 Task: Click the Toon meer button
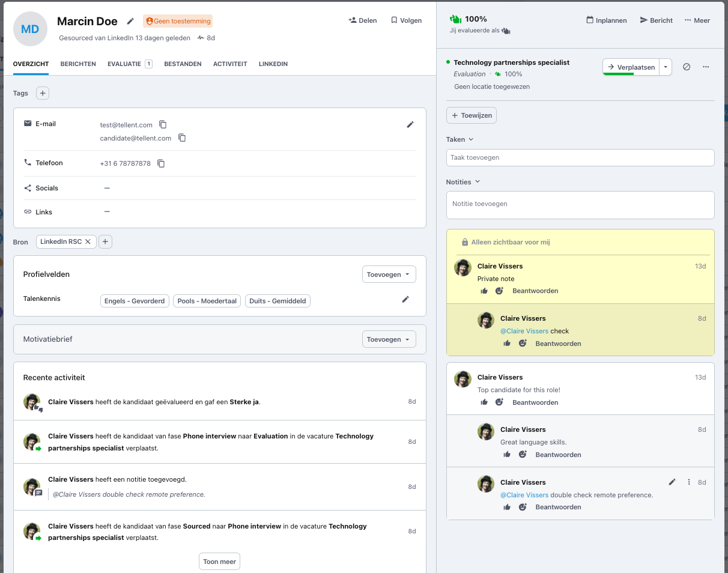pos(219,561)
